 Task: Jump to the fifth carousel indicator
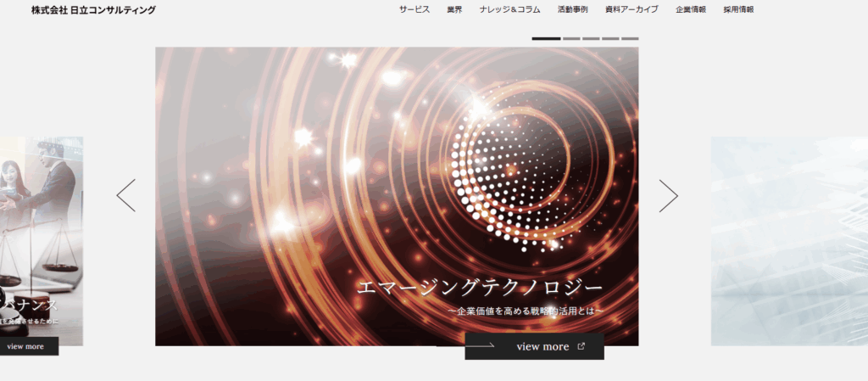(630, 39)
